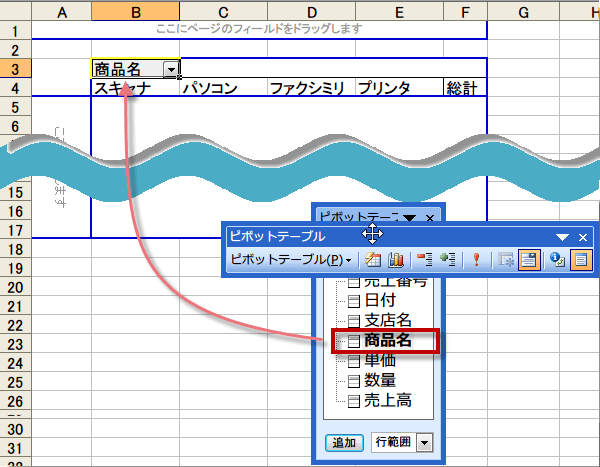Screen dimensions: 600x467
Task: Open the ピボットテーブル(P) dropdown menu
Action: click(x=291, y=260)
